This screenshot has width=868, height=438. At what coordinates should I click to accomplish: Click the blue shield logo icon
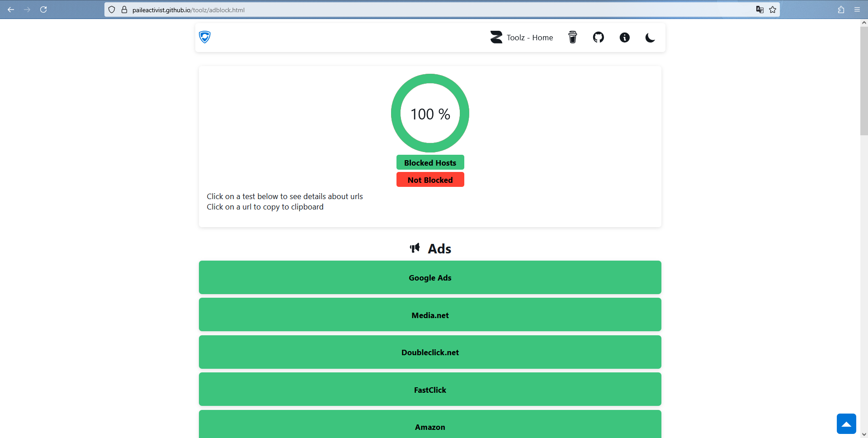click(x=205, y=37)
